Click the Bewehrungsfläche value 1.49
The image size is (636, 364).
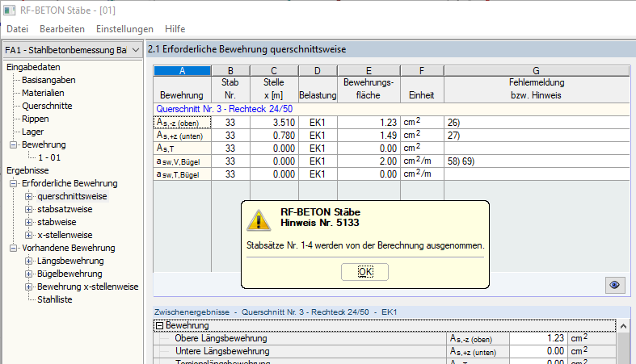pos(369,136)
